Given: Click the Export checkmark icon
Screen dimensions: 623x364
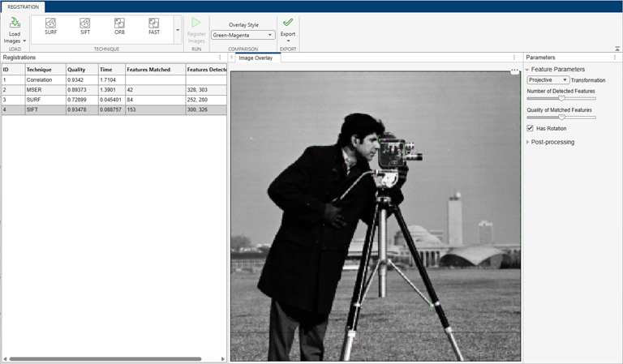Looking at the screenshot, I should tap(288, 22).
